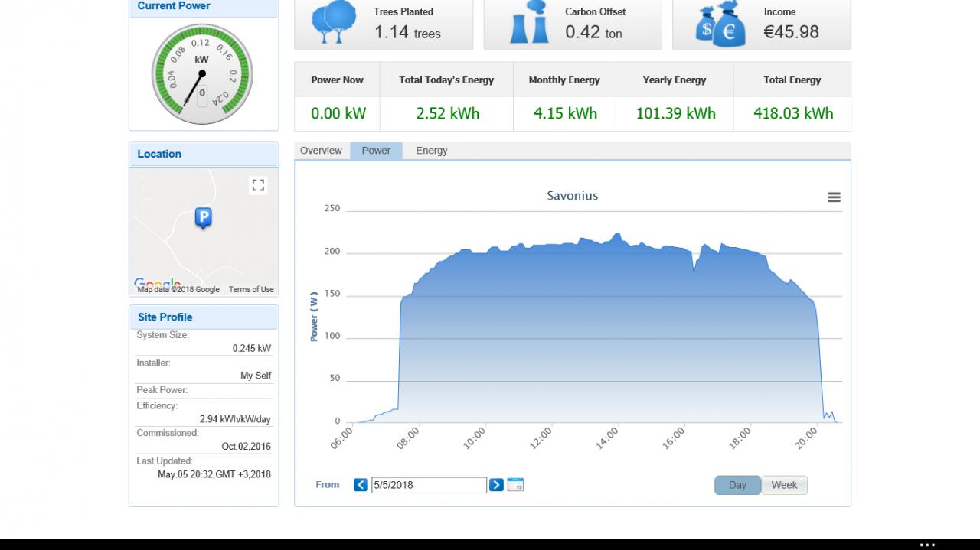The image size is (980, 550).
Task: Toggle the map fullscreen icon
Action: [258, 185]
